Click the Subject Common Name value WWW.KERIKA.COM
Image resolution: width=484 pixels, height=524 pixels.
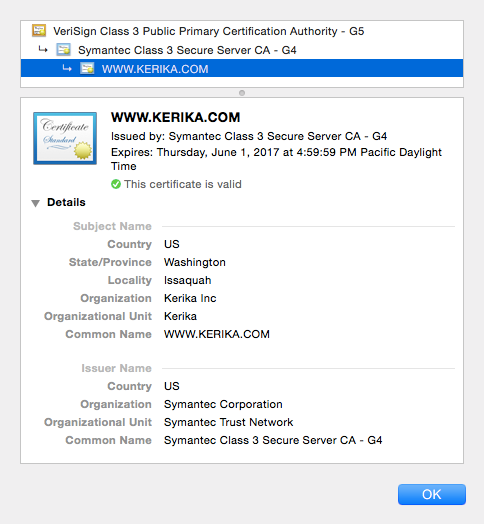(x=217, y=334)
